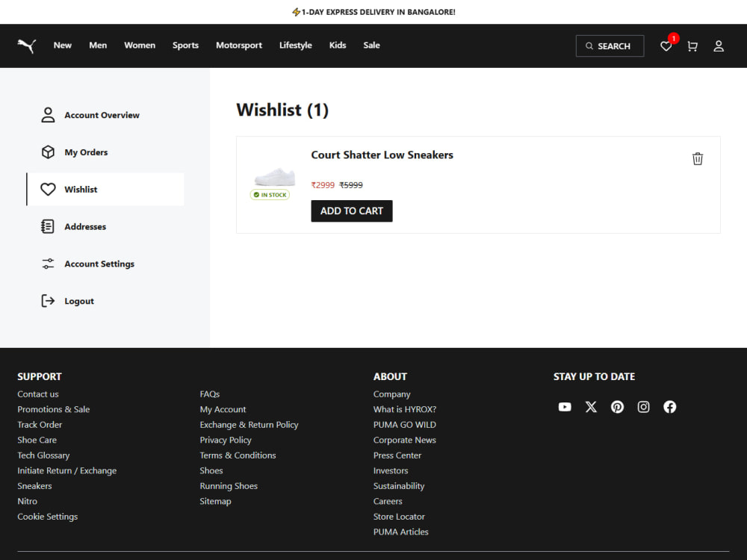Open What is HYROX? link
The height and width of the screenshot is (560, 747).
click(x=405, y=409)
